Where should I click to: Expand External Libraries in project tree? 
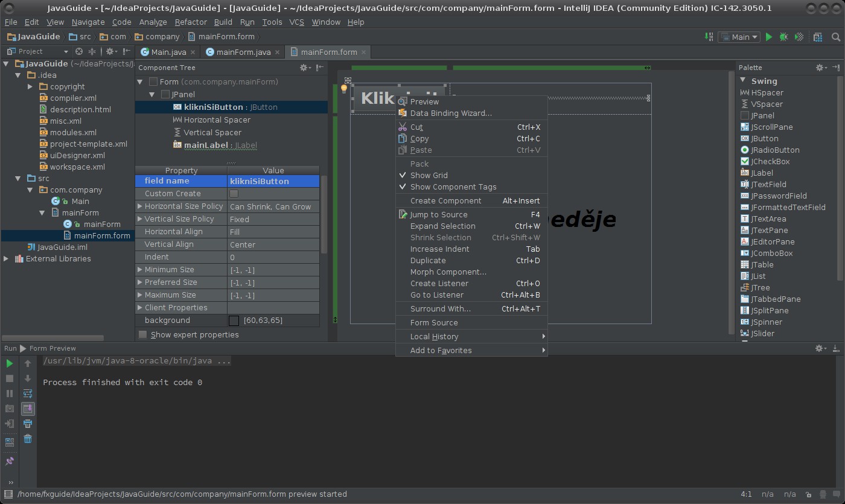pos(6,258)
